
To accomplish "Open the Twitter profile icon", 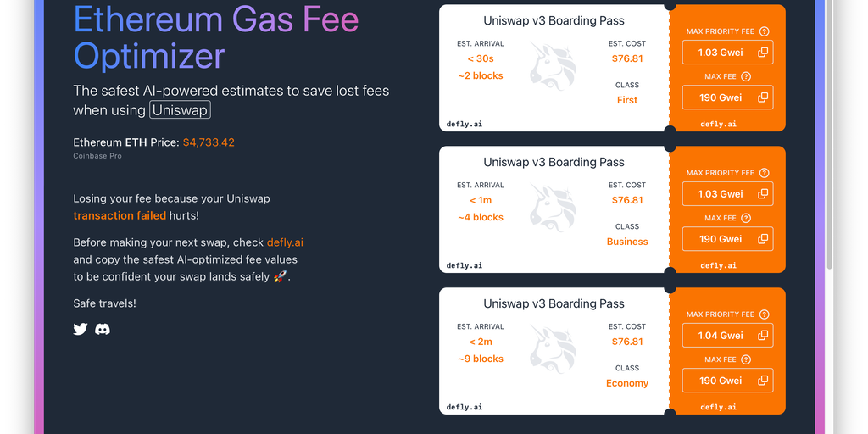I will 81,329.
